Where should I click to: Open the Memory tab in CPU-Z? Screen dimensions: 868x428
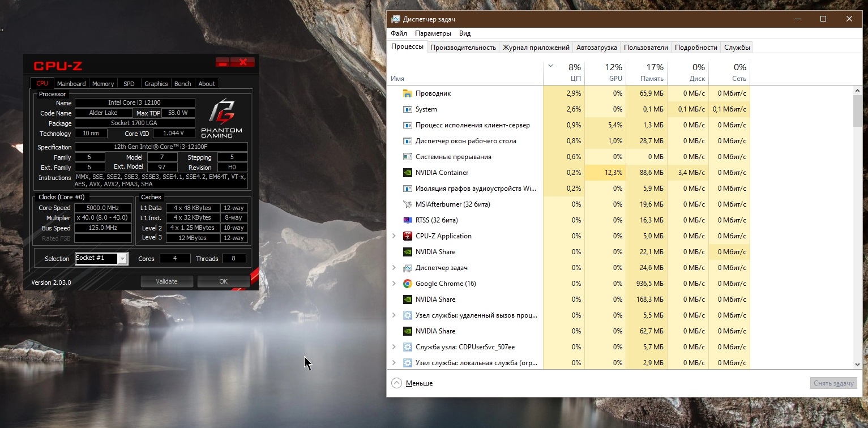tap(103, 84)
